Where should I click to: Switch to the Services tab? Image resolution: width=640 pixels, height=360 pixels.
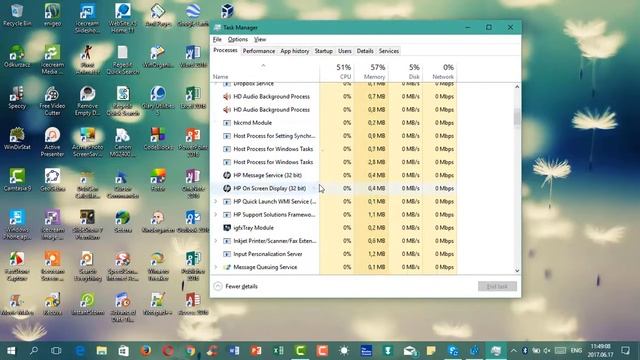click(x=389, y=51)
